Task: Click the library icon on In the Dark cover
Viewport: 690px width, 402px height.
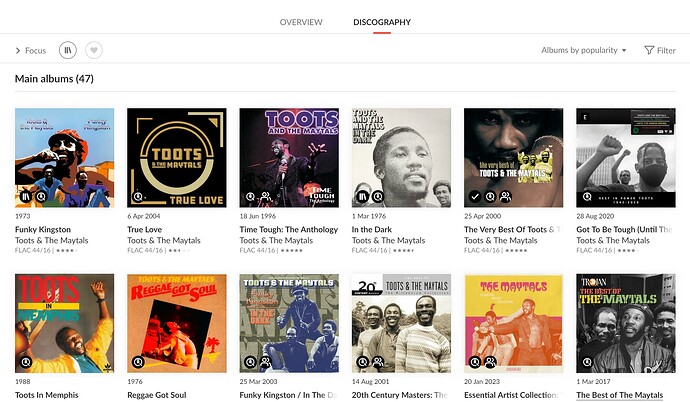Action: [x=363, y=197]
